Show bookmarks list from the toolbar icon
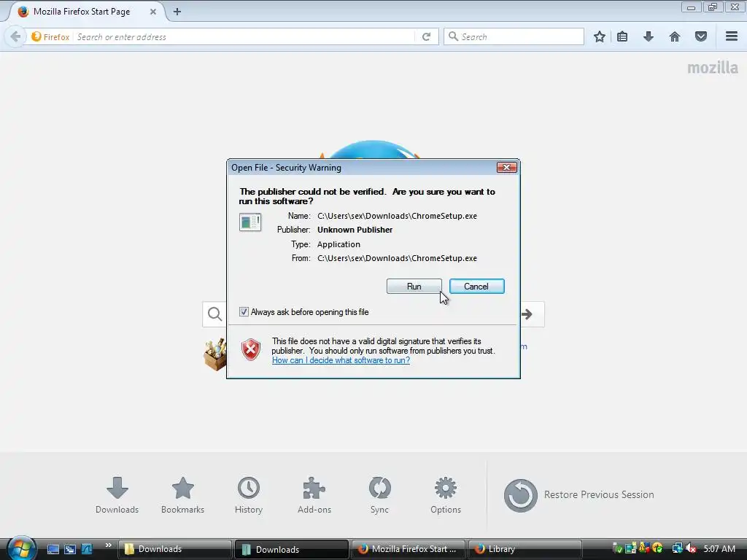 [x=622, y=36]
